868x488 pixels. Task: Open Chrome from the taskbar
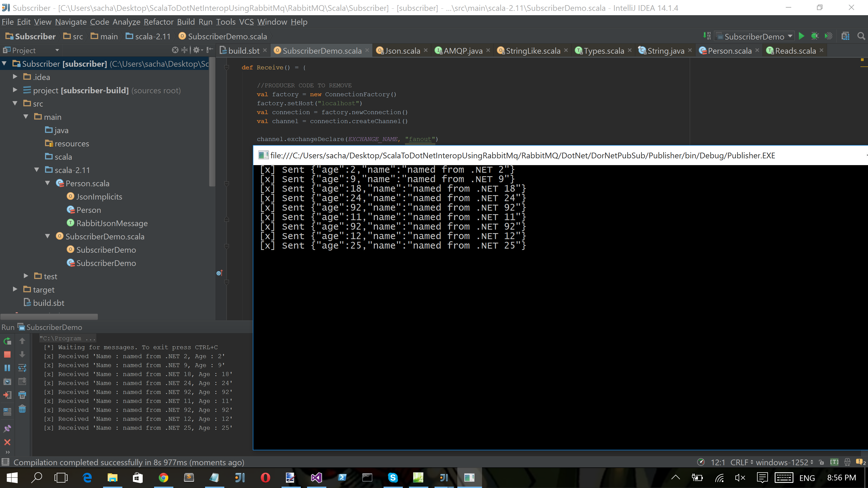[163, 477]
